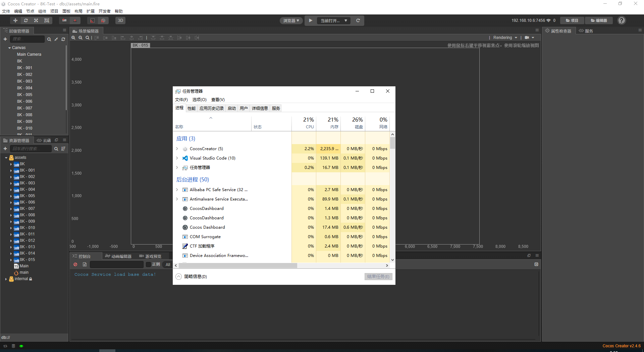Open Task Manager 选项(O) menu

(199, 100)
